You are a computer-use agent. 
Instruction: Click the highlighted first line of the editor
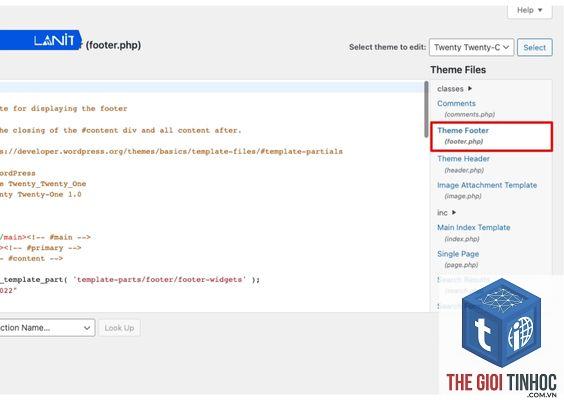tap(212, 87)
